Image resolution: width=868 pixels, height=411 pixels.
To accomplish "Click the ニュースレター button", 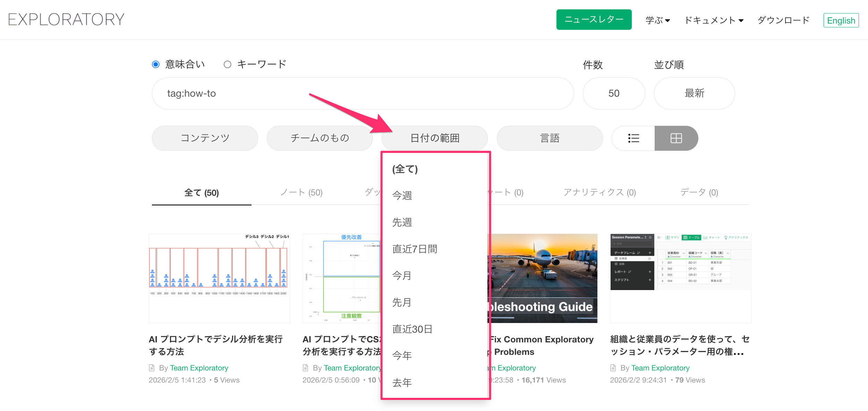I will (x=594, y=20).
